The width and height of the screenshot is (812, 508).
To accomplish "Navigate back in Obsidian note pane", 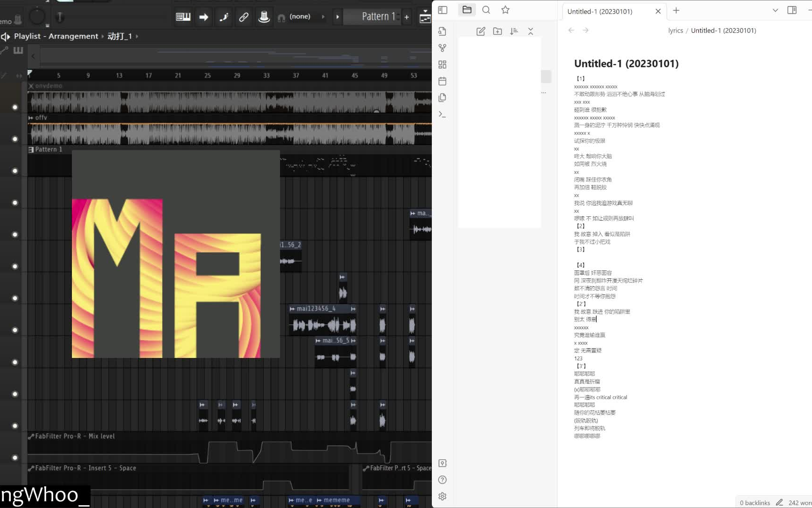I will [x=571, y=30].
